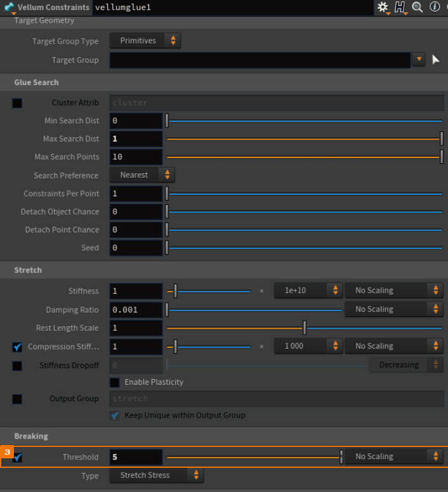Click the Target Group text field
This screenshot has width=448, height=492.
[260, 60]
